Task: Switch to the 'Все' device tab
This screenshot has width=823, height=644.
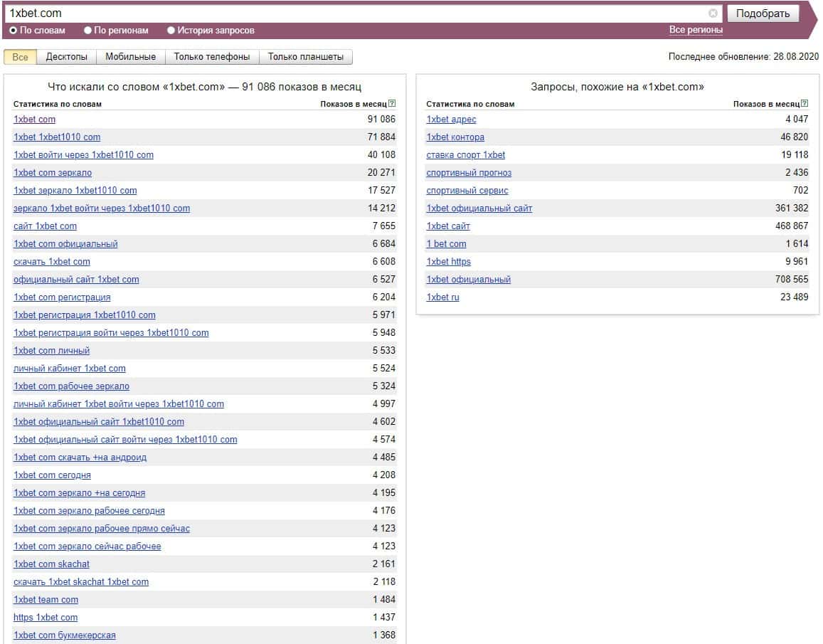Action: point(21,57)
